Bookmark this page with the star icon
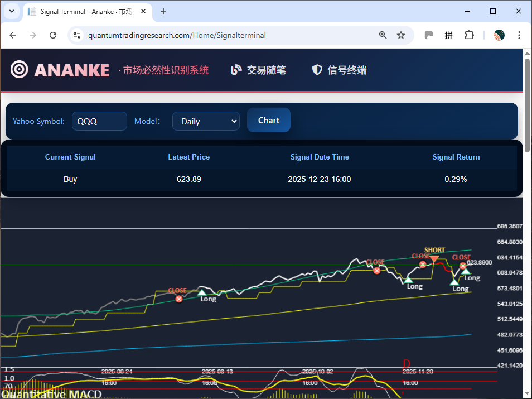Viewport: 532px width, 399px height. coord(401,35)
